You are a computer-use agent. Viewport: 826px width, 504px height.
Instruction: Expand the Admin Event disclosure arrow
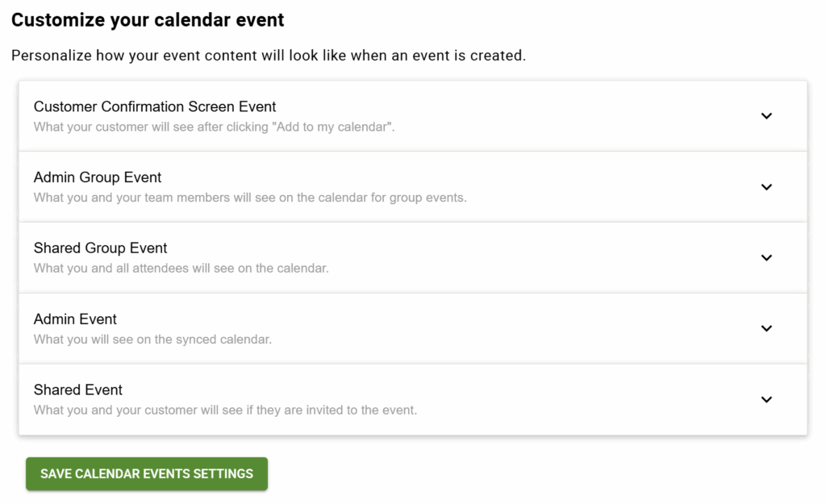point(766,328)
